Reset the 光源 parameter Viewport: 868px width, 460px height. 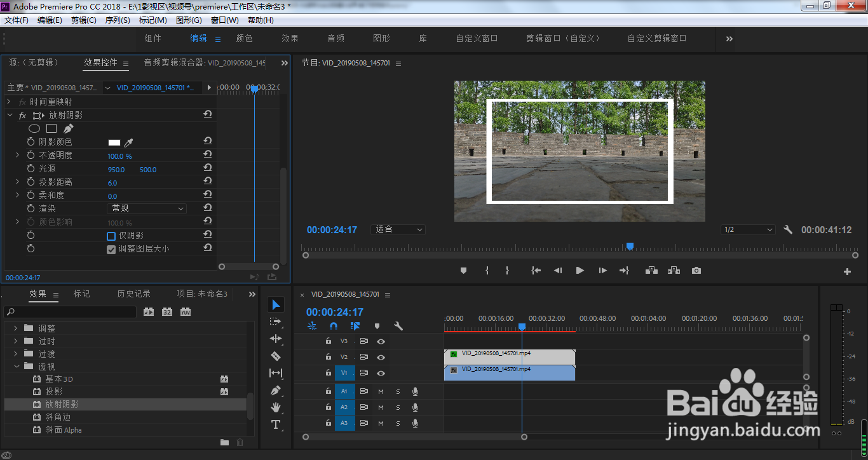pos(208,168)
